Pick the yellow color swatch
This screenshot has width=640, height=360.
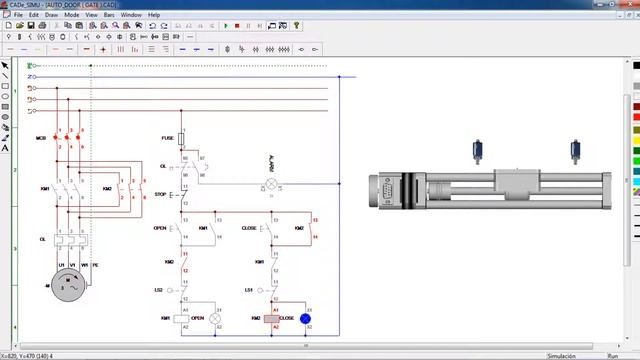coord(637,141)
